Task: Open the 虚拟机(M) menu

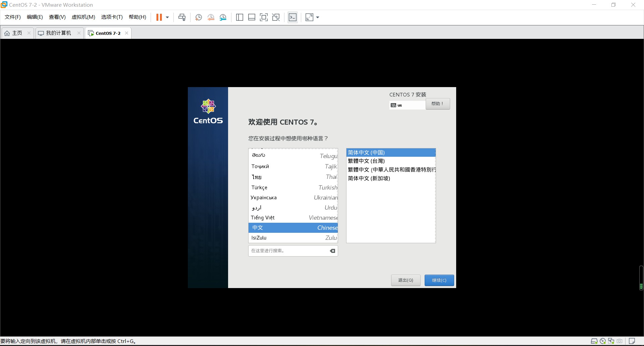Action: click(x=84, y=17)
